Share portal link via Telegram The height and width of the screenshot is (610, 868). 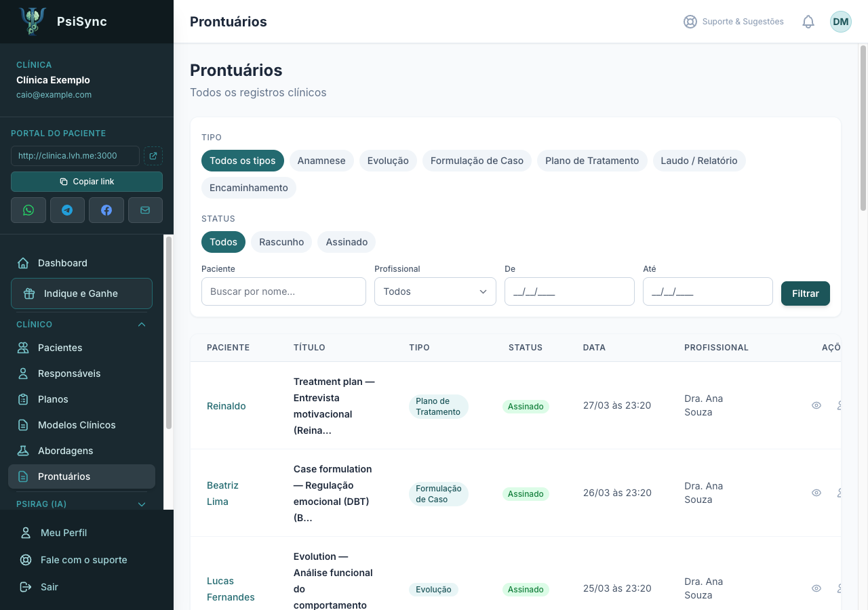click(67, 210)
